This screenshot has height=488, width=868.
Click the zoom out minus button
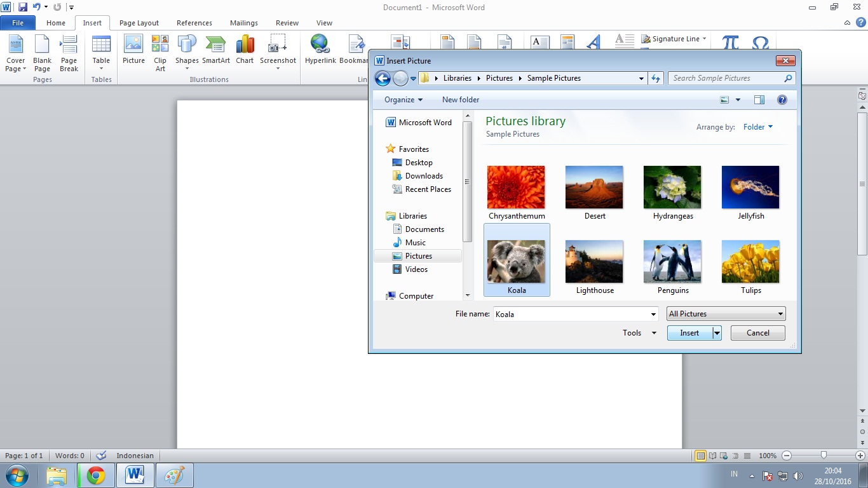787,456
